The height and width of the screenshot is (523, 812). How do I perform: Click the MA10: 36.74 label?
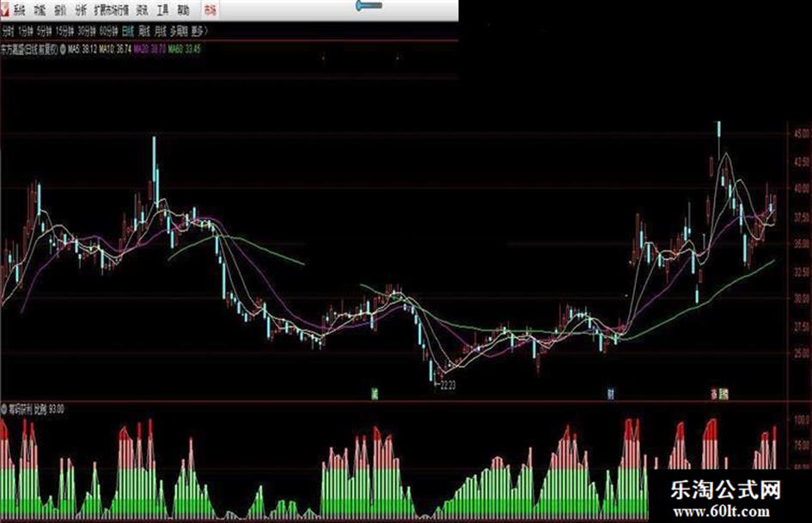[x=115, y=49]
